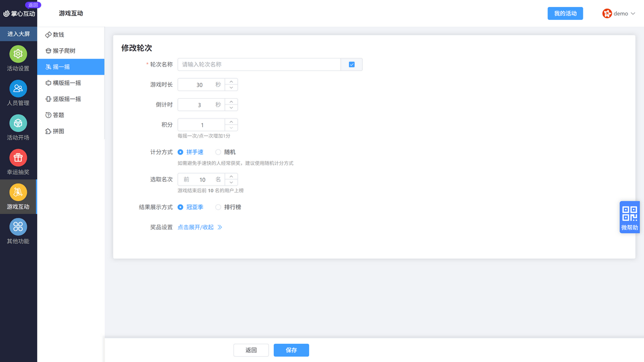Open 竖版摇一摇 menu item
The image size is (644, 362).
point(71,99)
